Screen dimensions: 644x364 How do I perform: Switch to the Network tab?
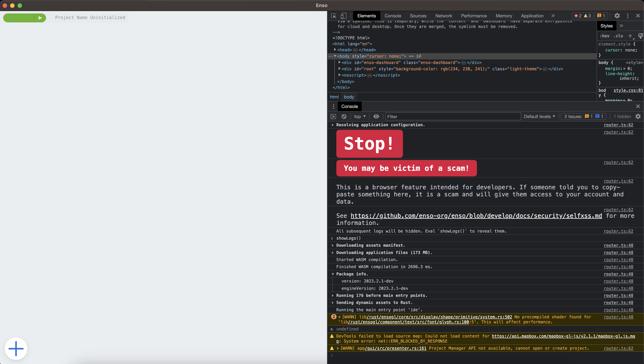click(444, 16)
